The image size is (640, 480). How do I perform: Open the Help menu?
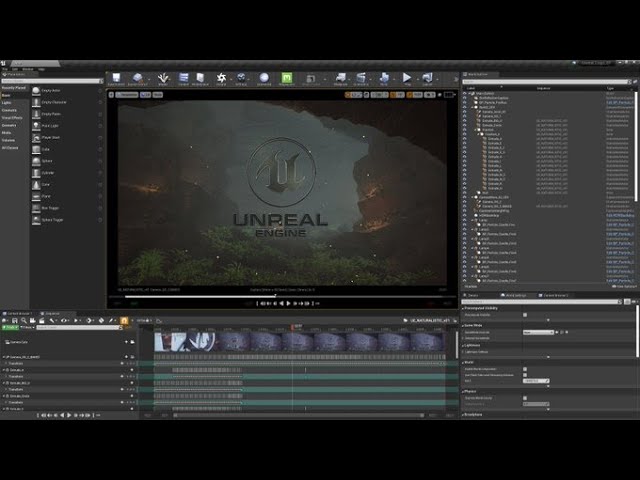point(41,69)
